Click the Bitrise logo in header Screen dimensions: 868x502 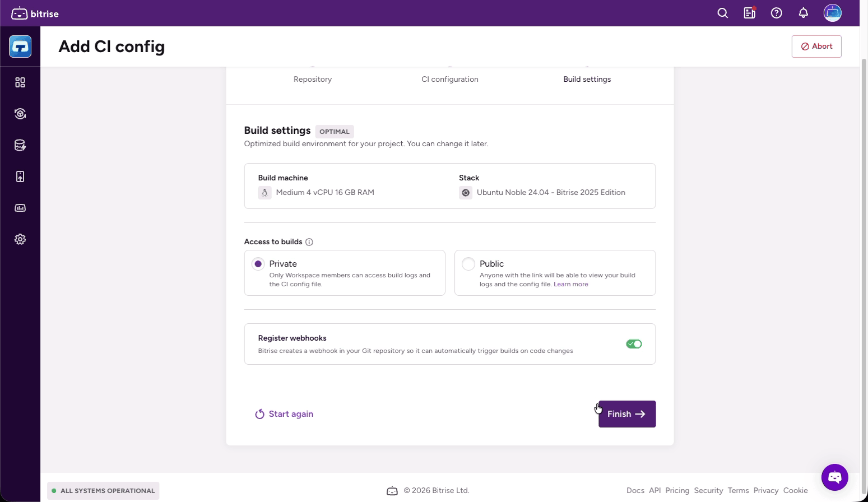[x=35, y=13]
